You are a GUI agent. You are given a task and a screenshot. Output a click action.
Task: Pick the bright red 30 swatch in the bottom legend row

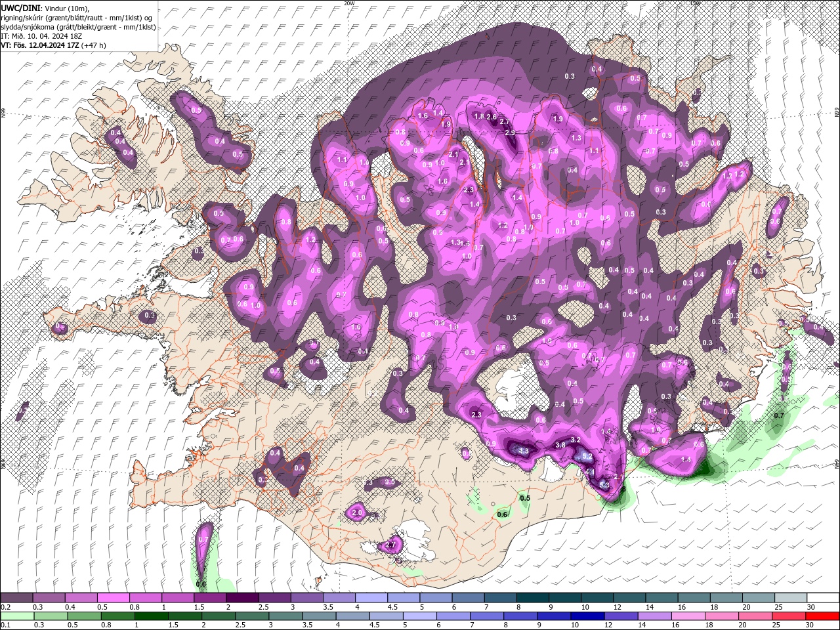click(x=822, y=616)
